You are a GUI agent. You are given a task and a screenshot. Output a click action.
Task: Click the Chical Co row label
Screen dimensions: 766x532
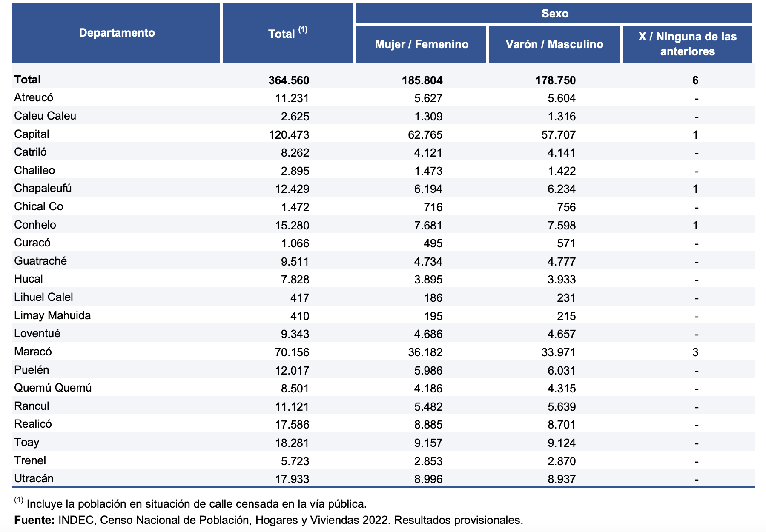(x=38, y=206)
